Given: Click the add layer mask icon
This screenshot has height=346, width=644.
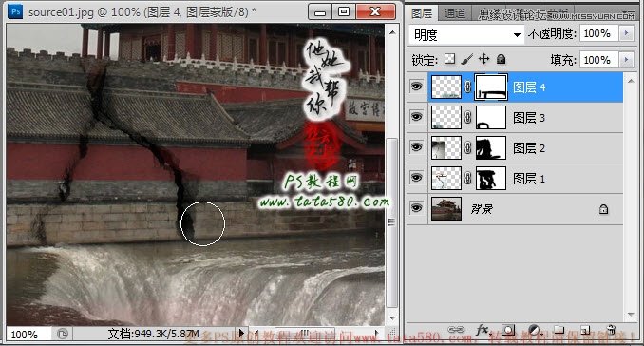Looking at the screenshot, I should tap(508, 330).
